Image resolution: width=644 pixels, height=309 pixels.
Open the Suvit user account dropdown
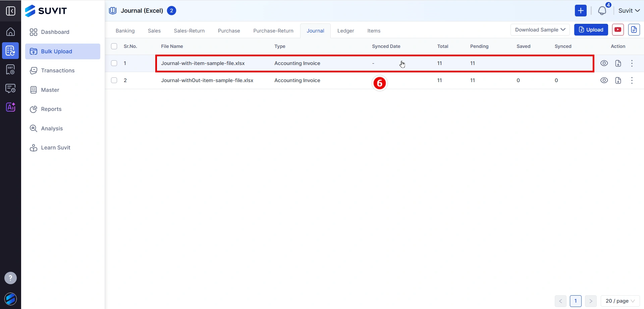629,11
